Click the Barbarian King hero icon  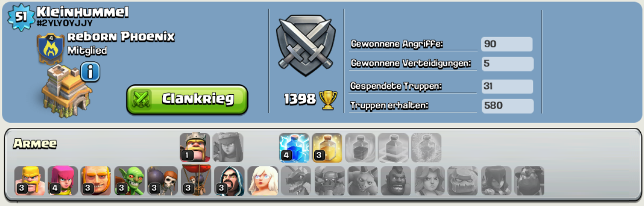click(195, 147)
